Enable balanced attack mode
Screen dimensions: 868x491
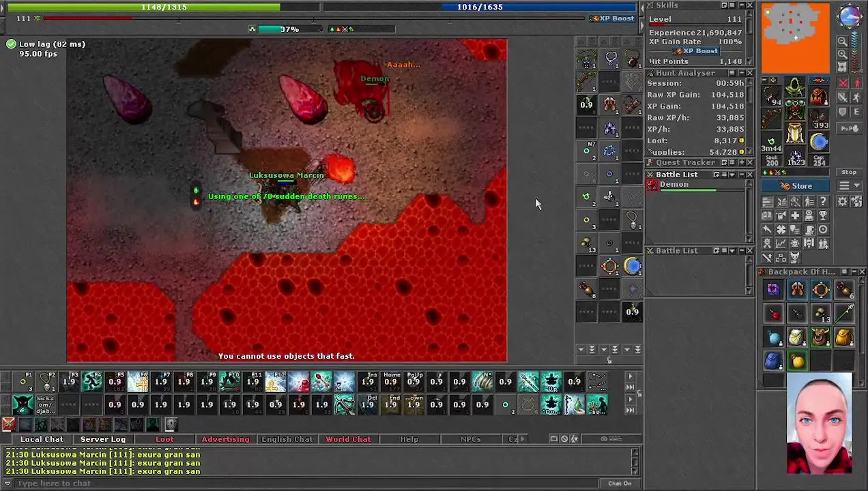point(843,98)
